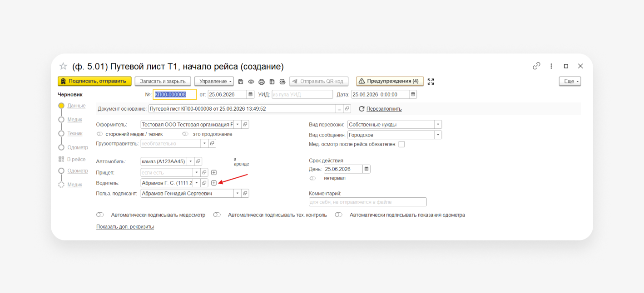Open 'Автомобиль' record via open icon
644x293 pixels.
(198, 161)
